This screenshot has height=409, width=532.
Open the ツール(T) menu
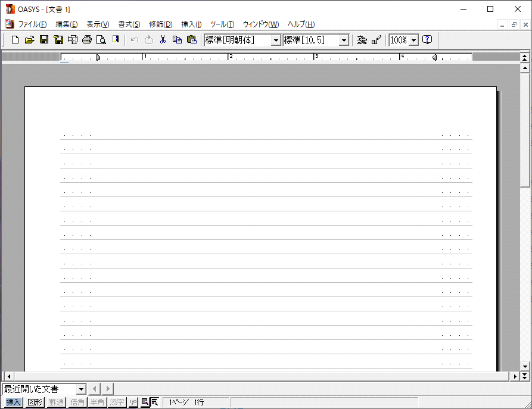(222, 24)
